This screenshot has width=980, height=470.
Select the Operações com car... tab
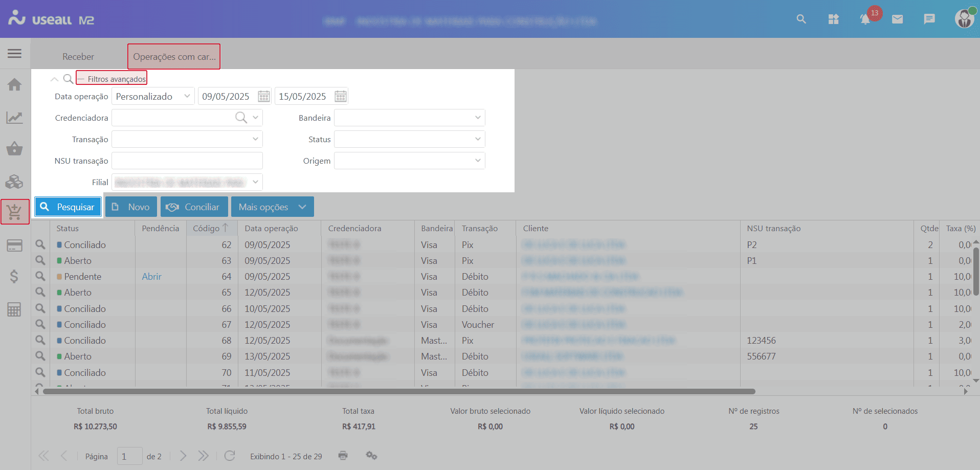[174, 57]
